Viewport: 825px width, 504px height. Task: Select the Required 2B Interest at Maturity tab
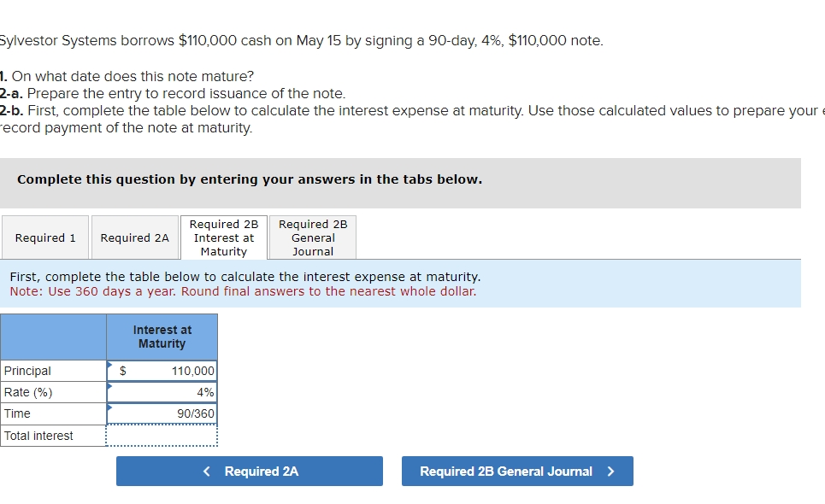[x=224, y=237]
